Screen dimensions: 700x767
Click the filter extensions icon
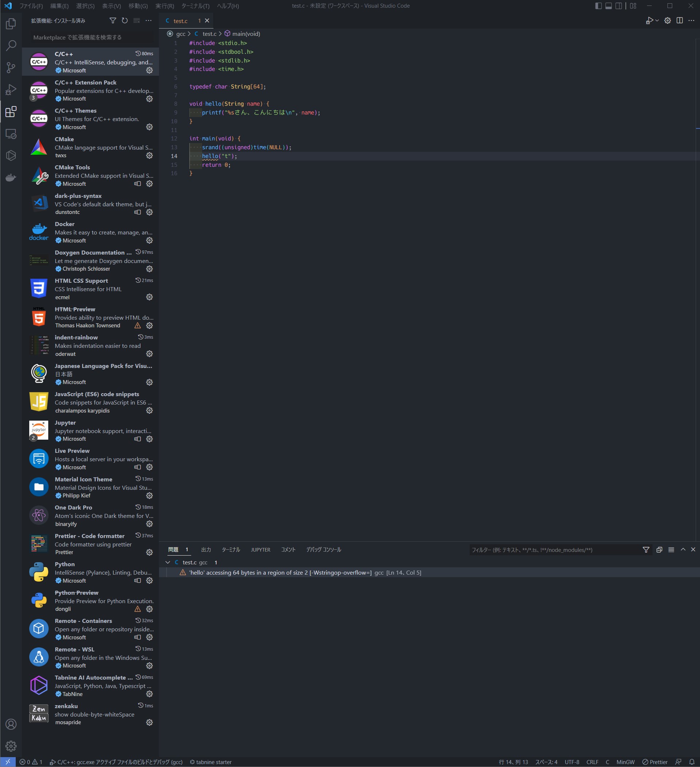click(113, 20)
